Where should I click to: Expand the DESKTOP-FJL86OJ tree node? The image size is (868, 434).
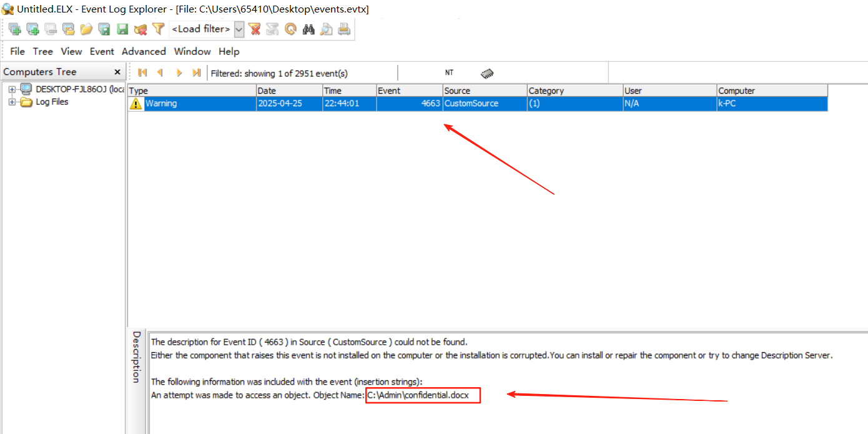click(12, 89)
